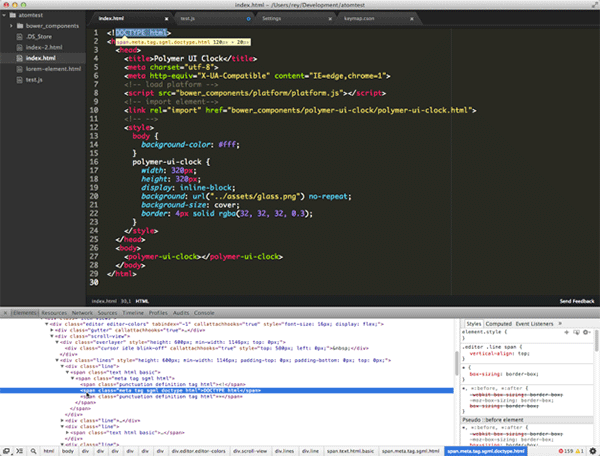Click the lorem-element.html file icon
Viewport: 600px width, 456px height.
pyautogui.click(x=21, y=68)
